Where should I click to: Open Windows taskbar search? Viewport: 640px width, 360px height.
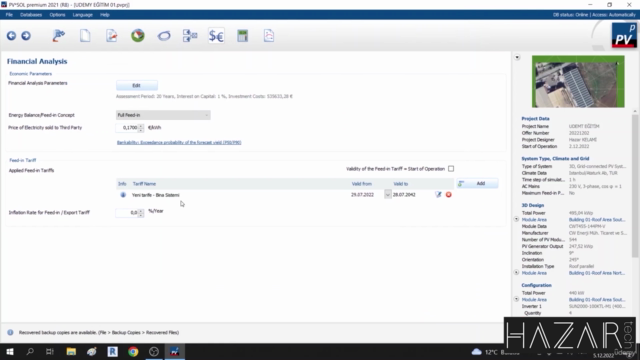tap(30, 351)
